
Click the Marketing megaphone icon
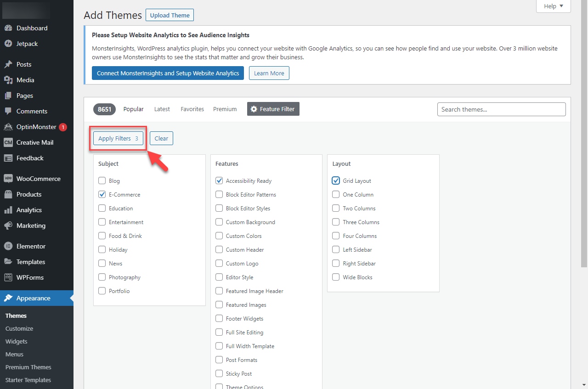tap(8, 226)
